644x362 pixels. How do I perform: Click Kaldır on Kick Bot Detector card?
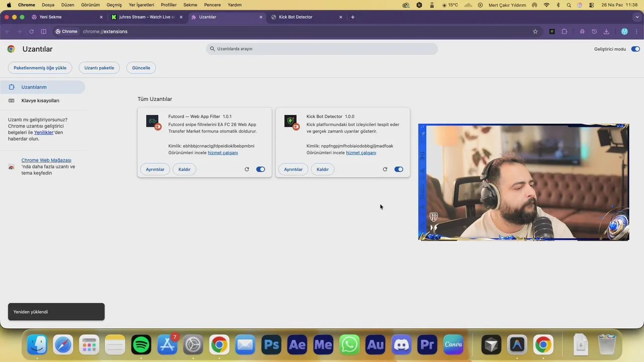pos(323,169)
